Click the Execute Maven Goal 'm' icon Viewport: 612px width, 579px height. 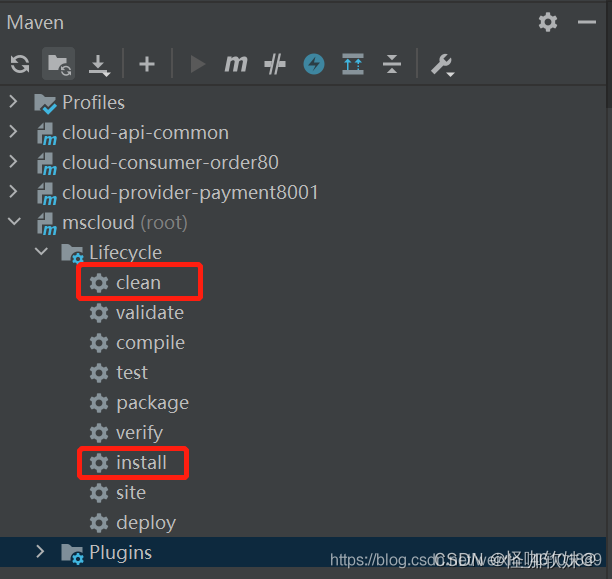[236, 64]
